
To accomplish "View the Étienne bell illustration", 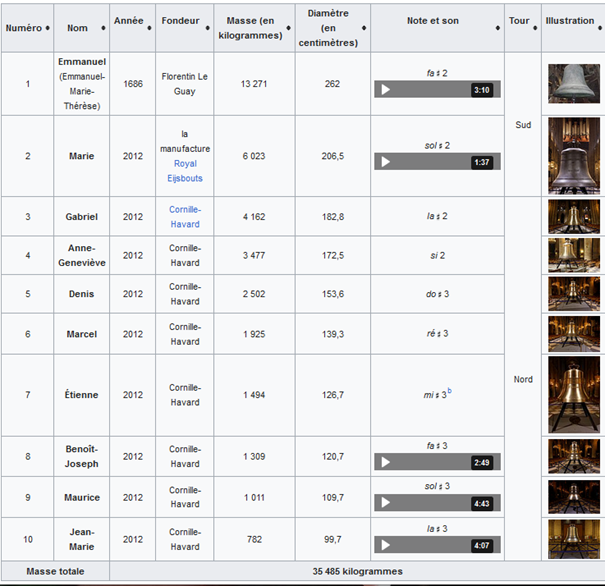I will [574, 395].
